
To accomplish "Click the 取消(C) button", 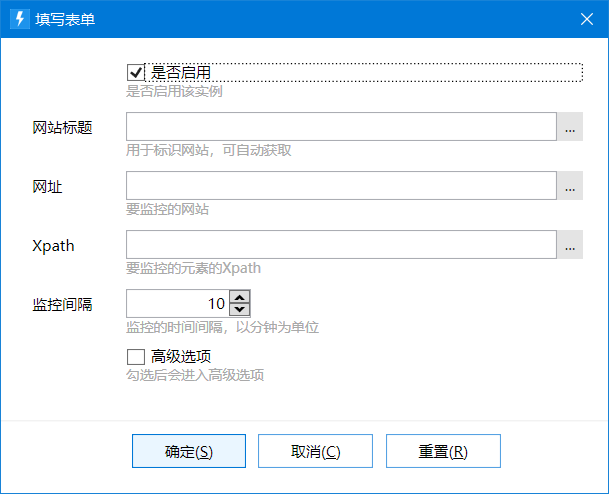I will 315,451.
